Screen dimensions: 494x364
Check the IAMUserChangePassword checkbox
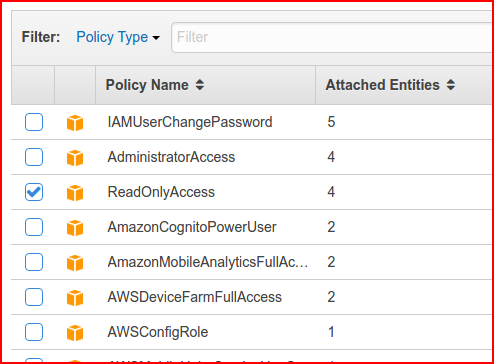tap(34, 122)
